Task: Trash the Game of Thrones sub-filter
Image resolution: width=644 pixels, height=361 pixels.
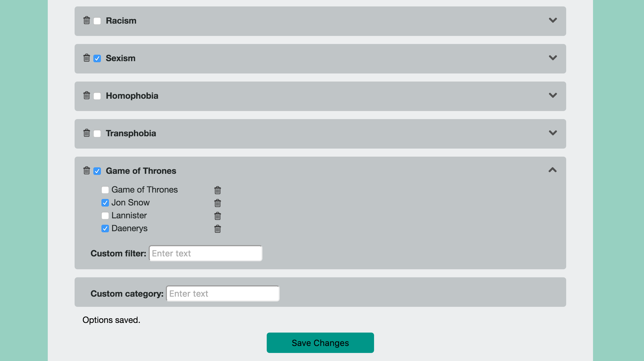Action: (x=217, y=190)
